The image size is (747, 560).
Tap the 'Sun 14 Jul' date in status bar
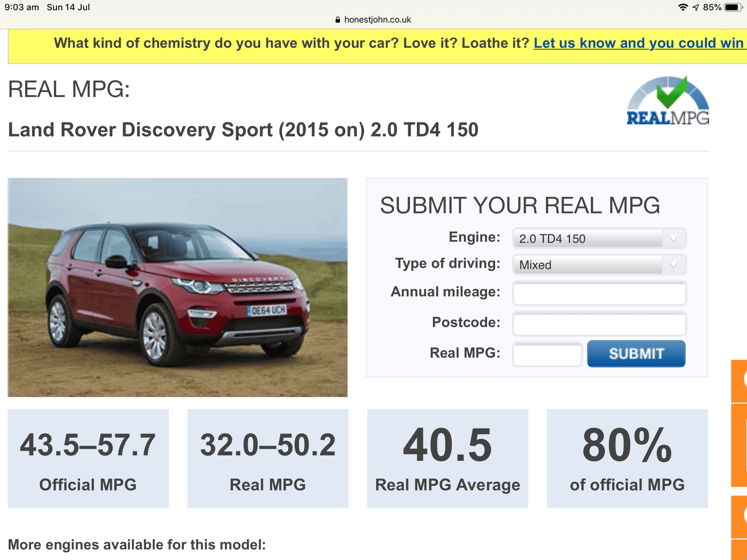tap(68, 7)
